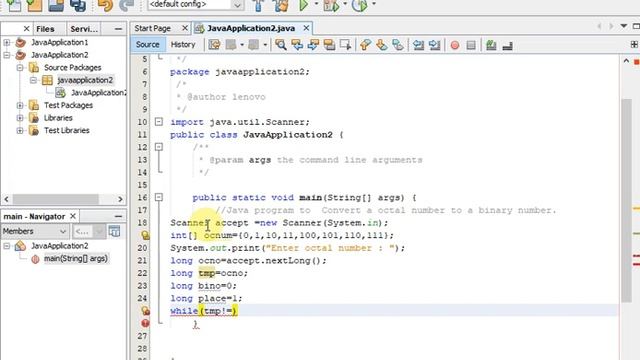
Task: Show opened documents list arrow
Action: click(624, 26)
